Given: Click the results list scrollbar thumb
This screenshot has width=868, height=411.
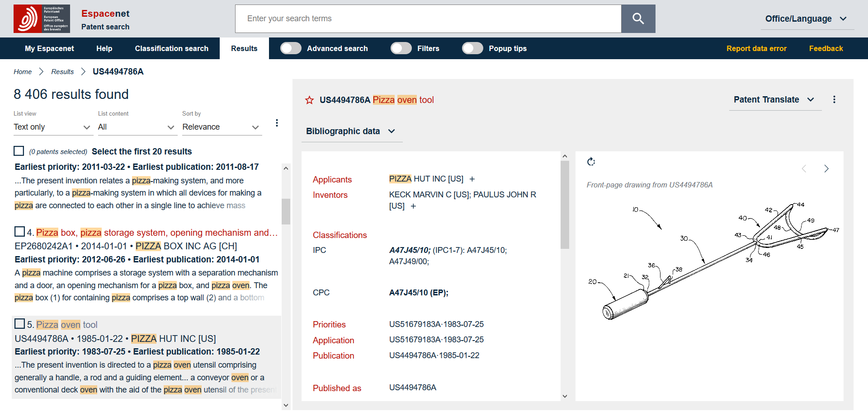Looking at the screenshot, I should (286, 211).
